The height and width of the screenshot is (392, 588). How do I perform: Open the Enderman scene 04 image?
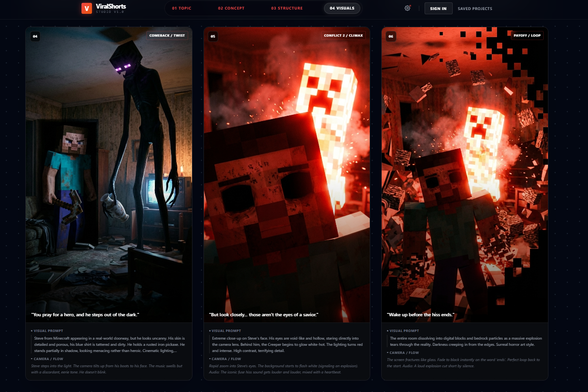[x=109, y=175]
